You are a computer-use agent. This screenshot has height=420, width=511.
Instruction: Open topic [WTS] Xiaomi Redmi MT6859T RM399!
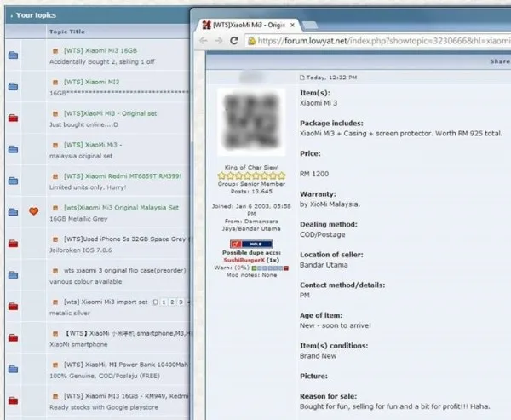pyautogui.click(x=122, y=176)
